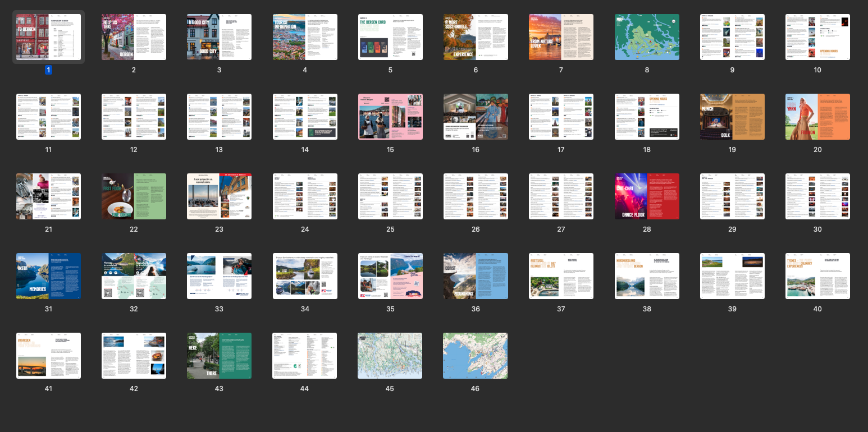Click the Fast Food page 22 thumbnail
This screenshot has width=868, height=432.
coord(134,196)
